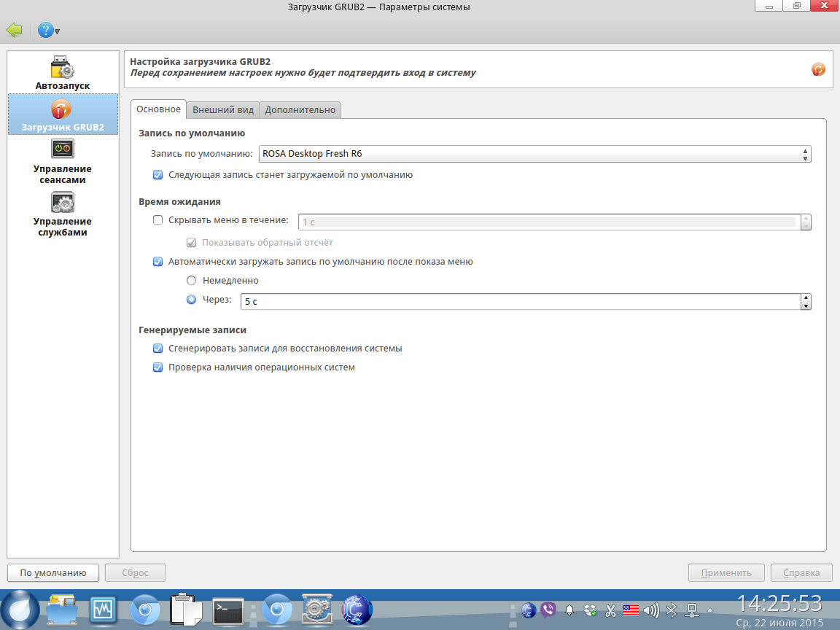Viewport: 840px width, 630px height.
Task: Click the 'Генерируемые записи' section label
Action: pos(192,330)
